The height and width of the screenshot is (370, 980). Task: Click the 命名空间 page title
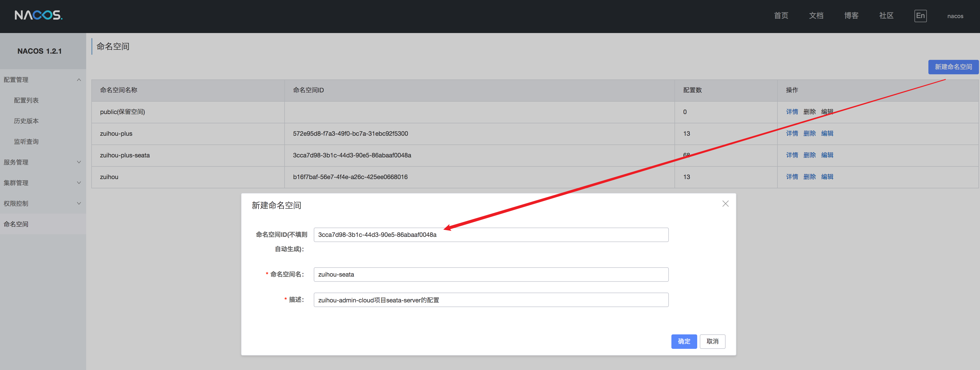pos(113,46)
